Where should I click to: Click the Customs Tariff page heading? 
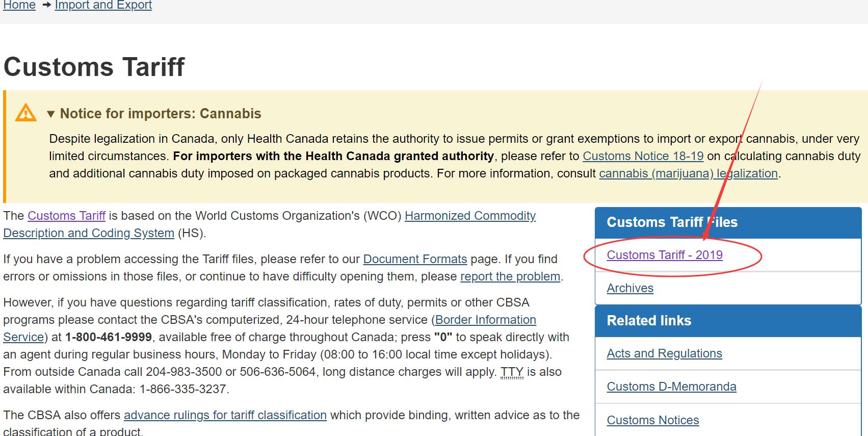pyautogui.click(x=94, y=67)
